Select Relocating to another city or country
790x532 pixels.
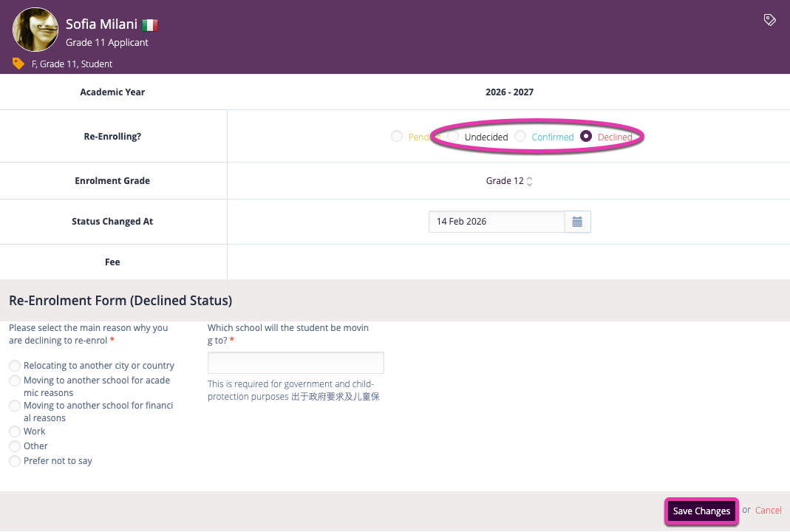pos(15,366)
